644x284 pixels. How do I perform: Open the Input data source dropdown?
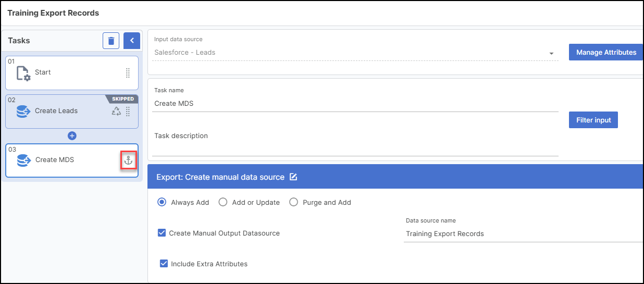point(551,53)
